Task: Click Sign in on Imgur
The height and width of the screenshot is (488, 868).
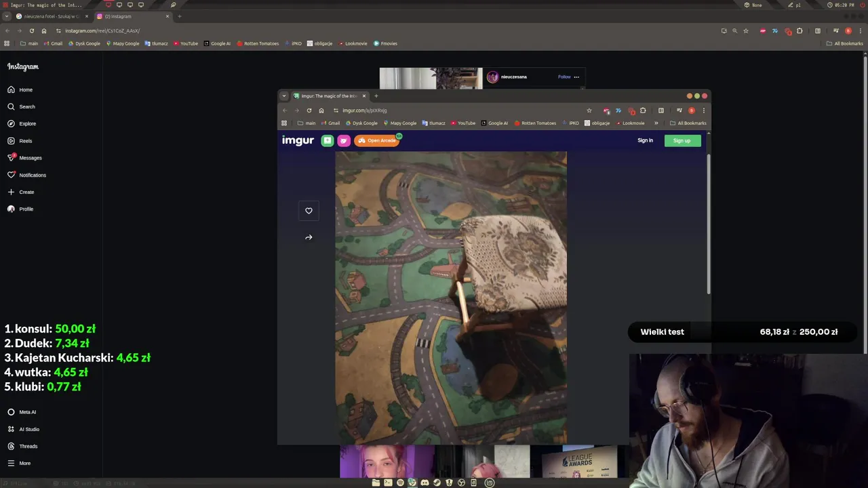Action: coord(645,140)
